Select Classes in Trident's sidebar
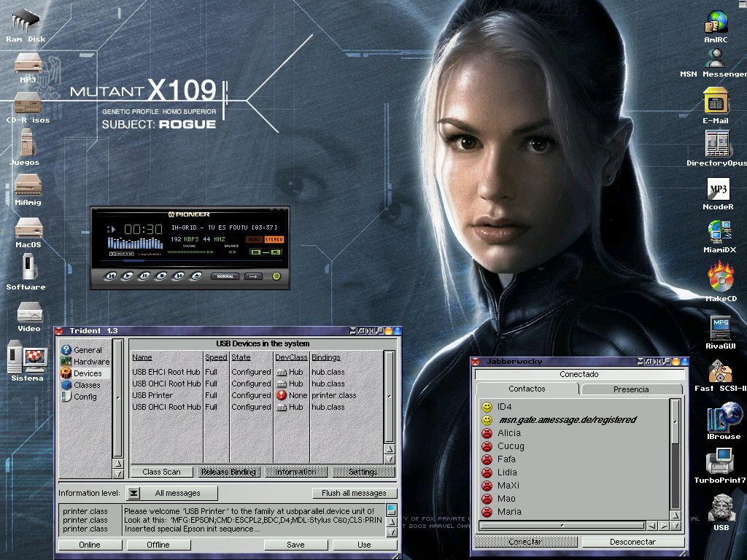Screen dimensions: 747x560 pos(87,385)
